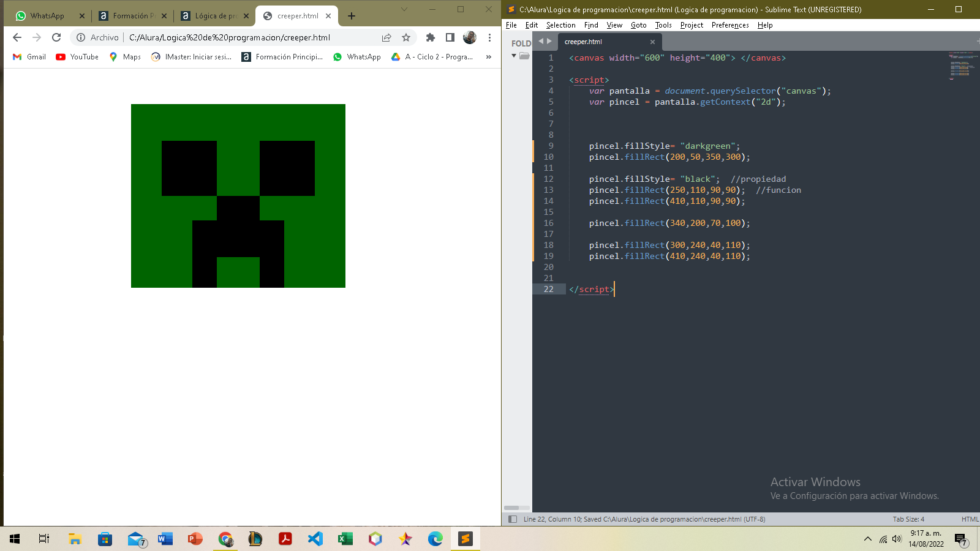Open the Mail app from the taskbar

(x=136, y=539)
